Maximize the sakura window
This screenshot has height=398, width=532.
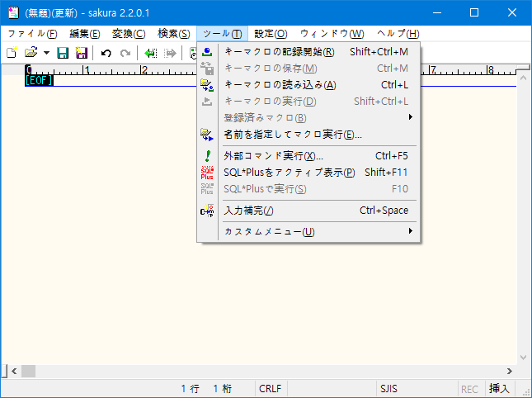(474, 12)
